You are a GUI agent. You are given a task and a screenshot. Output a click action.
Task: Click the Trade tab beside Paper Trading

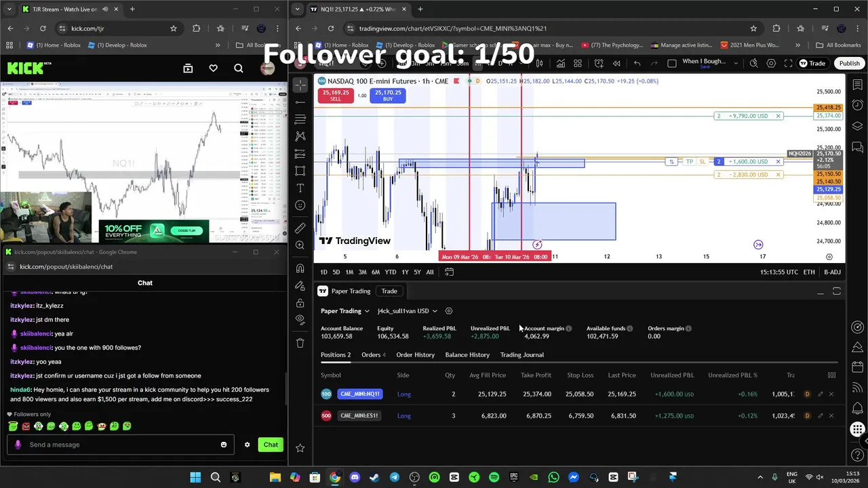pos(389,291)
